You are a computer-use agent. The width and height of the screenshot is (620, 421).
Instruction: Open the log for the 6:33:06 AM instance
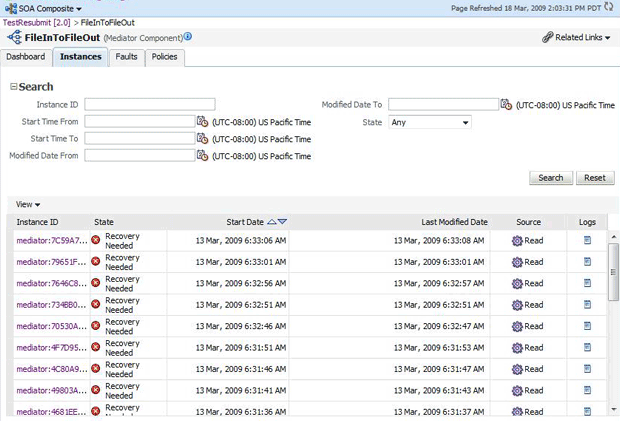coord(587,240)
